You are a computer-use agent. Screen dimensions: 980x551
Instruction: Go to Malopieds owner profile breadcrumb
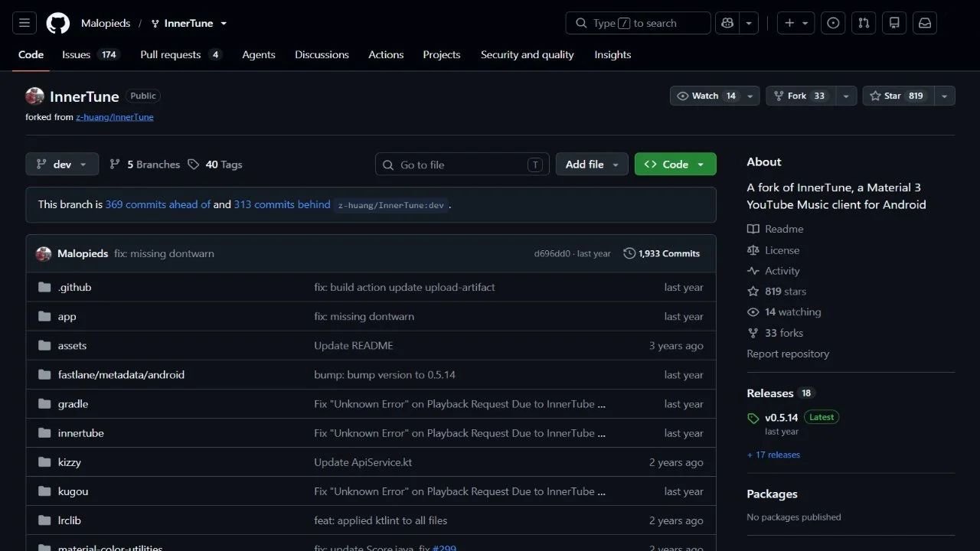click(106, 23)
